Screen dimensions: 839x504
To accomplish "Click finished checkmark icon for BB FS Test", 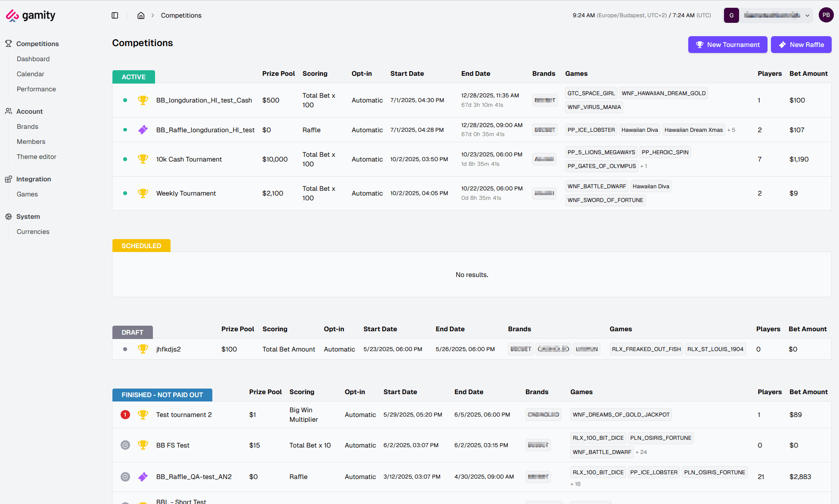I will point(125,445).
